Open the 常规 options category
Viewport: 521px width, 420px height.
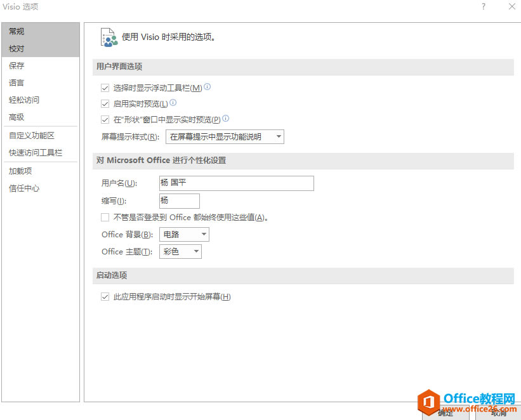(41, 31)
